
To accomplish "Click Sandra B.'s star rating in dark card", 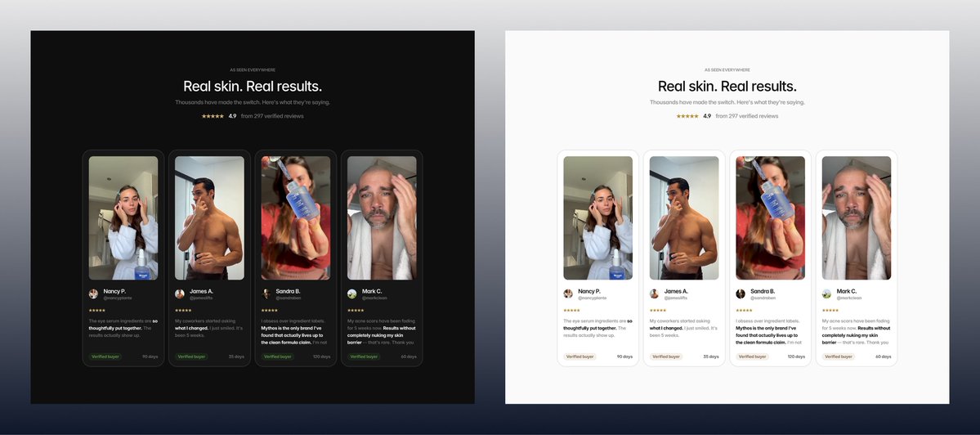I will [270, 311].
